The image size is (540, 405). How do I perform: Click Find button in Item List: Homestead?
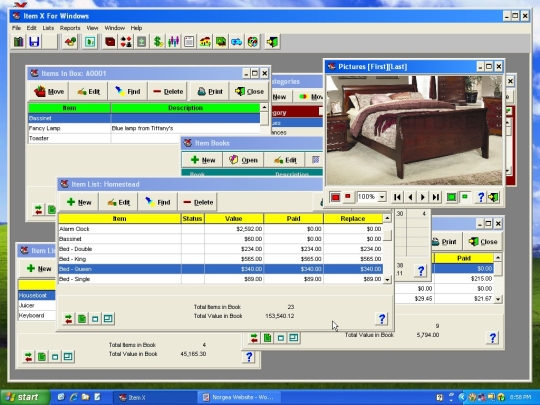pyautogui.click(x=158, y=202)
